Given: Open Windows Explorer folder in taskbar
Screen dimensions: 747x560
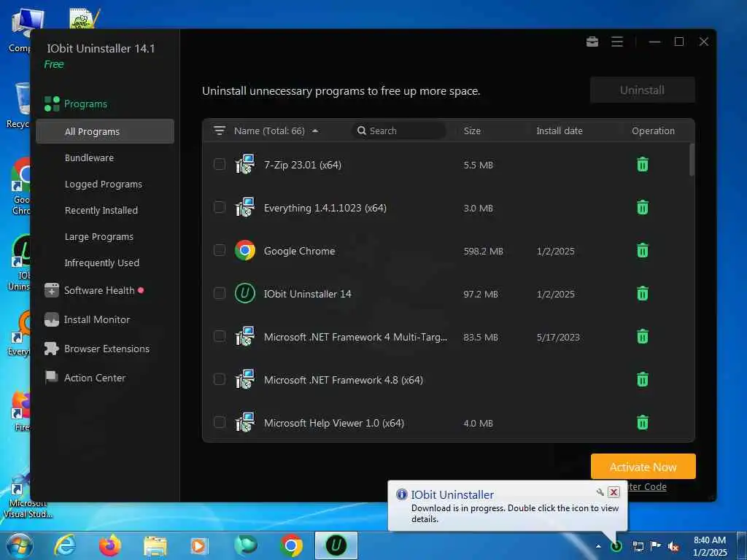Looking at the screenshot, I should click(155, 545).
